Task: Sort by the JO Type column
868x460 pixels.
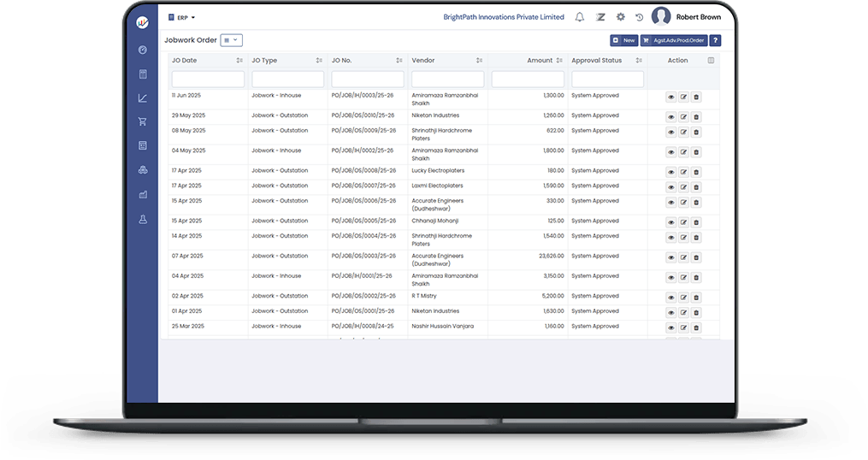Action: click(x=319, y=61)
